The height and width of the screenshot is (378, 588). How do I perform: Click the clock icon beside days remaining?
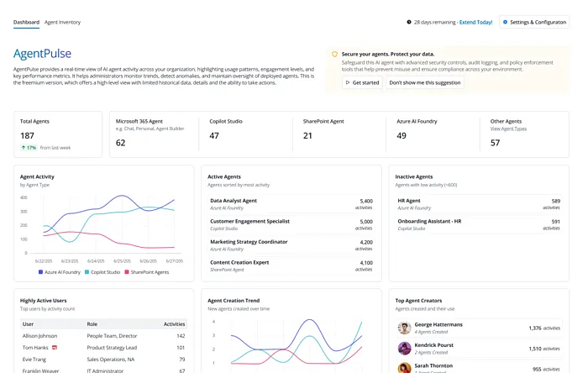coord(409,22)
